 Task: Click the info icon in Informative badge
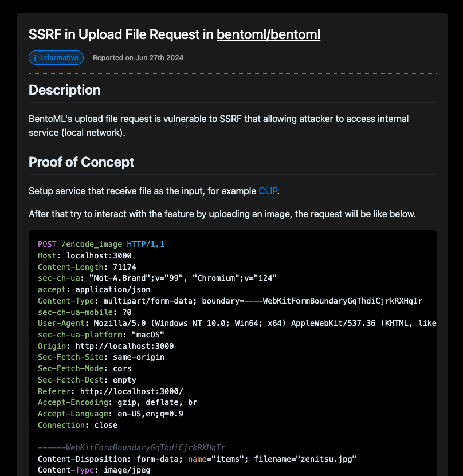35,58
